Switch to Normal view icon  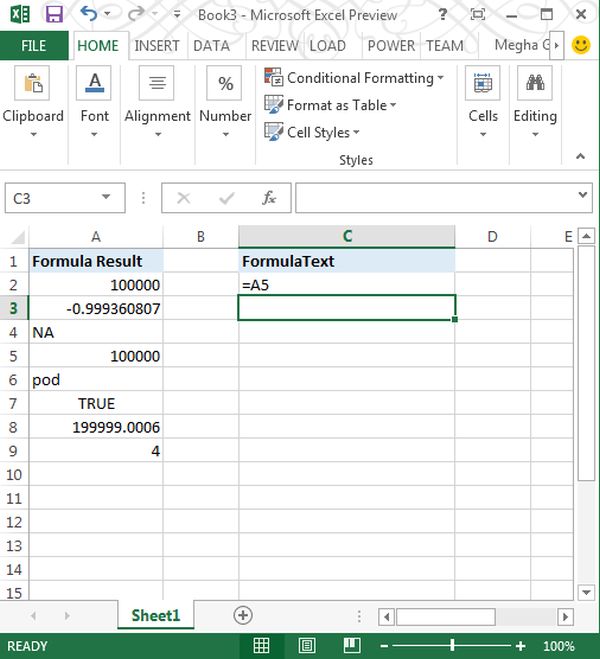(261, 646)
